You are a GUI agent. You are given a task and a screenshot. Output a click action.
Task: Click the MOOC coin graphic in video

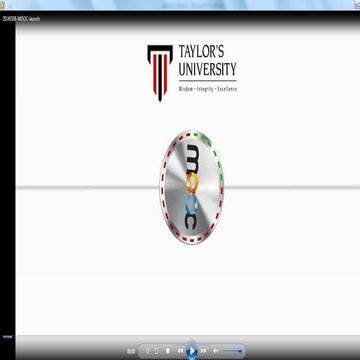192,187
